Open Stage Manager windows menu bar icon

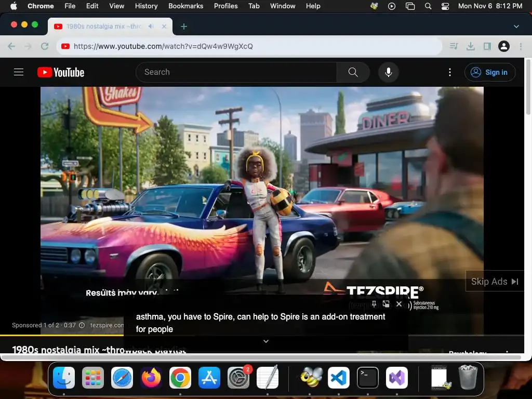(410, 6)
